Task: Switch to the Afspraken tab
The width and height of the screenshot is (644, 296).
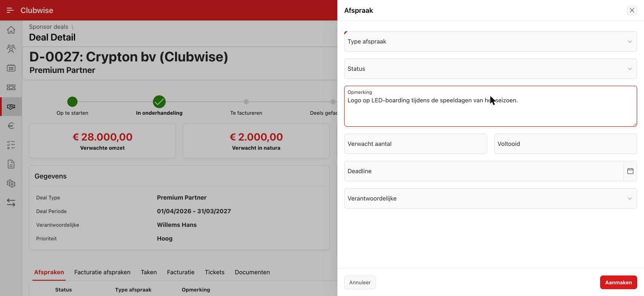Action: [49, 272]
